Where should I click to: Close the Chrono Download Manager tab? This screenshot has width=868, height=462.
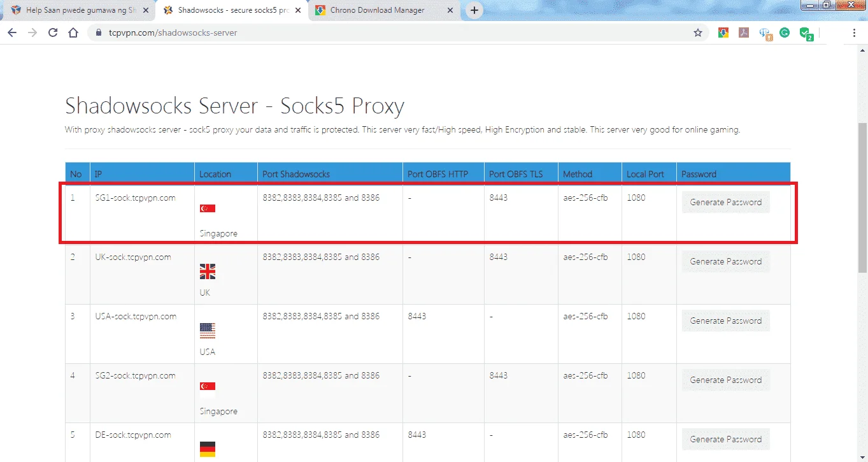click(451, 10)
